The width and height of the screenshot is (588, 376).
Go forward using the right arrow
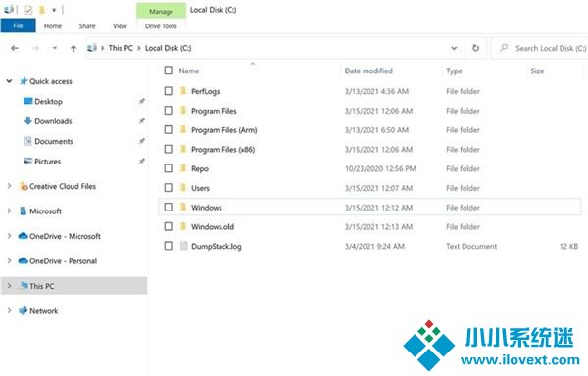[36, 48]
